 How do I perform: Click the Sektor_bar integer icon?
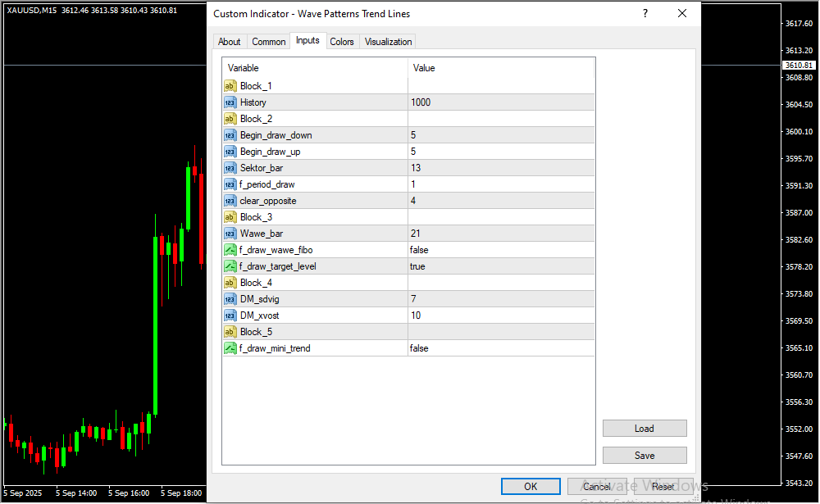click(x=230, y=168)
